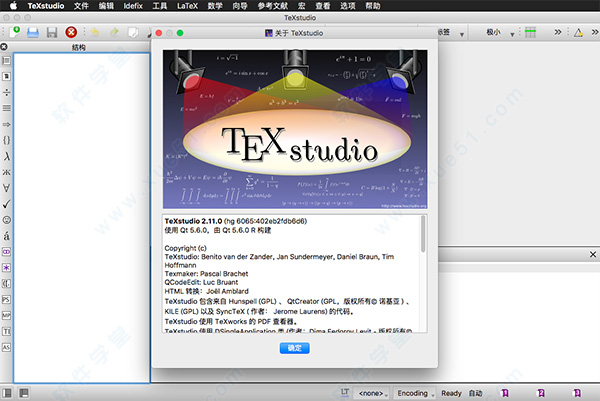Open the purple infinity most-used symbols tab

pos(7,252)
